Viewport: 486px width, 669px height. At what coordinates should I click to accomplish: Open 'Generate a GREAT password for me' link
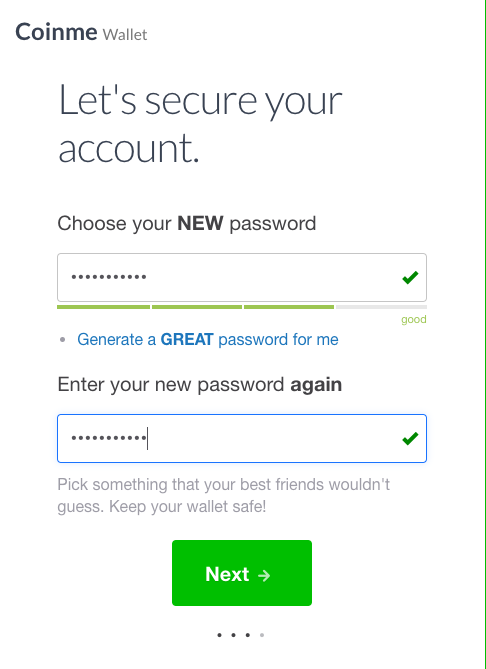[208, 340]
